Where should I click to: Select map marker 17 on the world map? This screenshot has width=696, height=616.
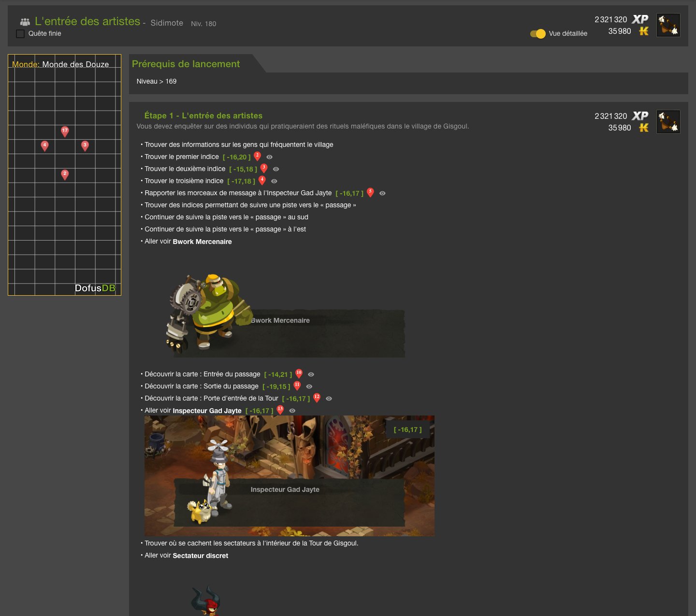[65, 131]
